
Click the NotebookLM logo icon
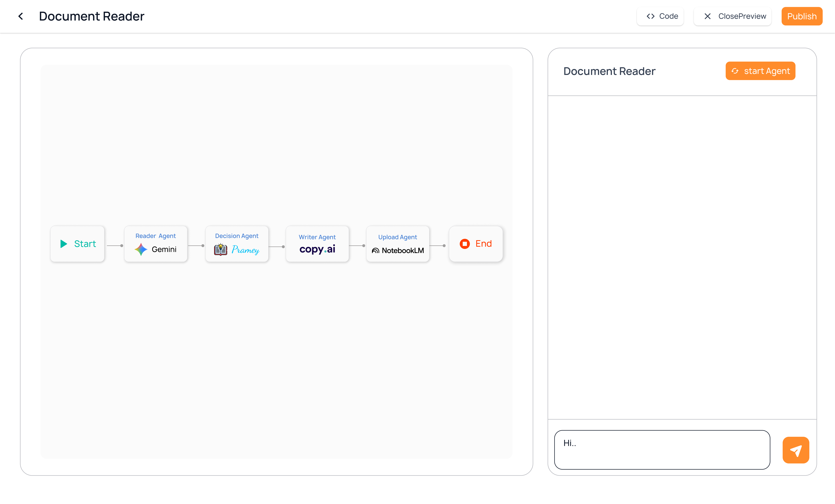pyautogui.click(x=375, y=250)
